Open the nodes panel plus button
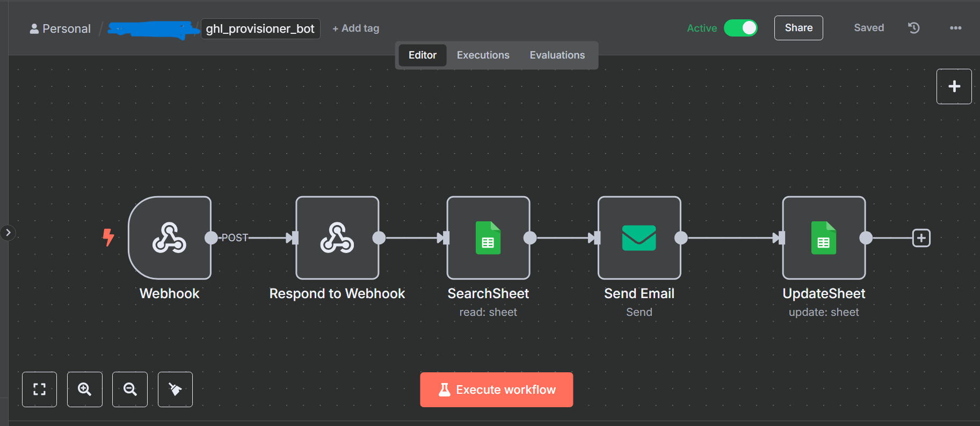980x426 pixels. pos(954,86)
